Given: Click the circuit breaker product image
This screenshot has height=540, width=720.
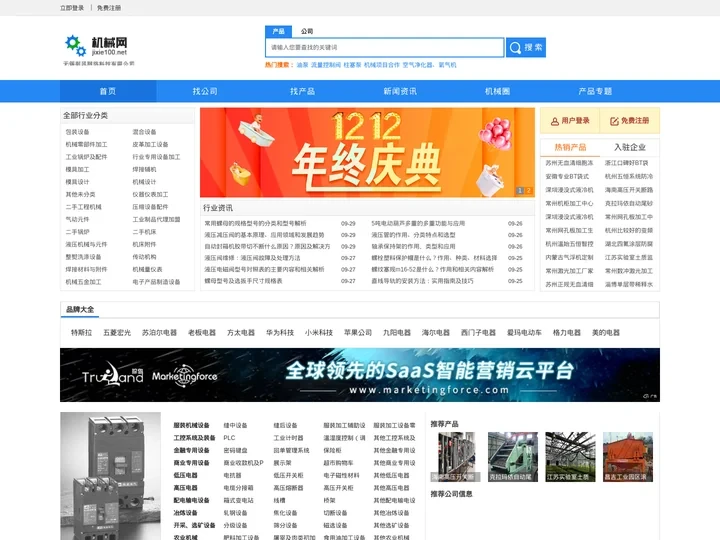Looking at the screenshot, I should [111, 476].
